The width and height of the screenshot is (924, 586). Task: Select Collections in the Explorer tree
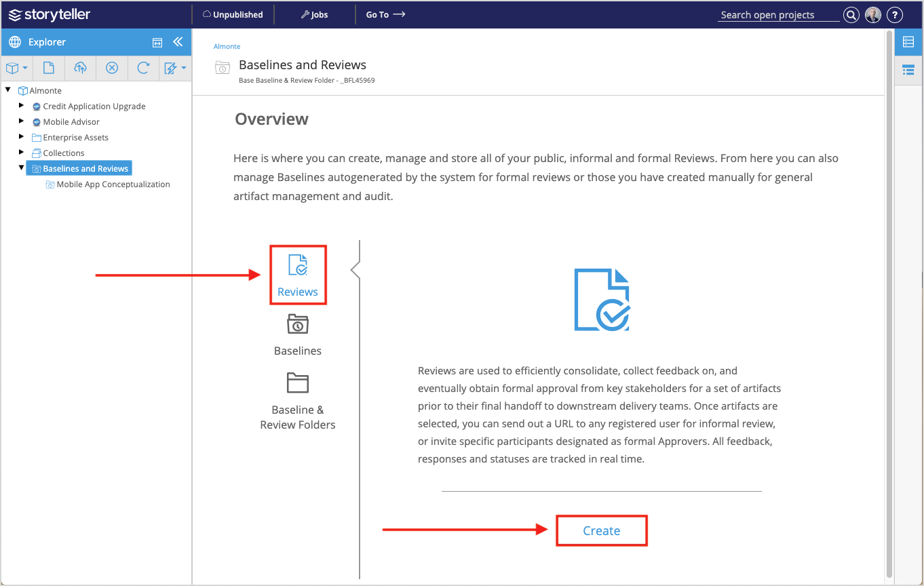(x=64, y=153)
